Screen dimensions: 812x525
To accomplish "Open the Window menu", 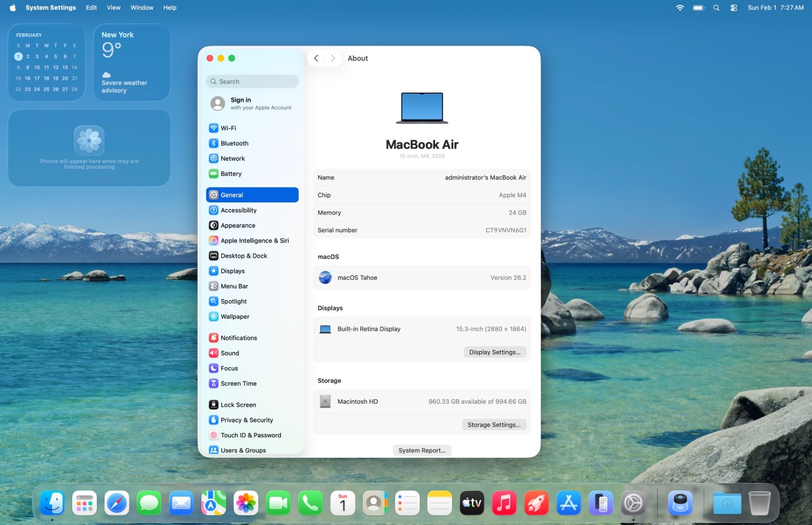I will [x=142, y=8].
